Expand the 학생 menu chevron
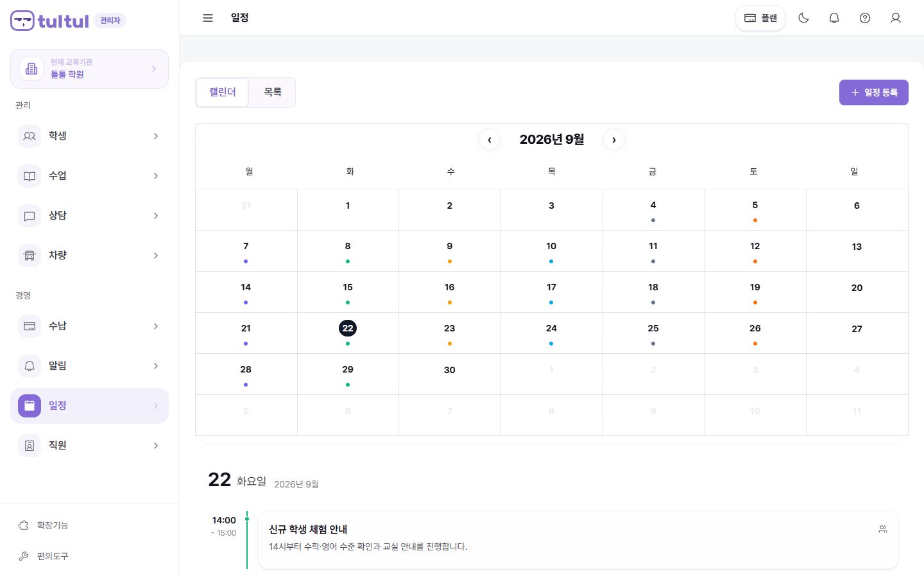 (x=156, y=136)
